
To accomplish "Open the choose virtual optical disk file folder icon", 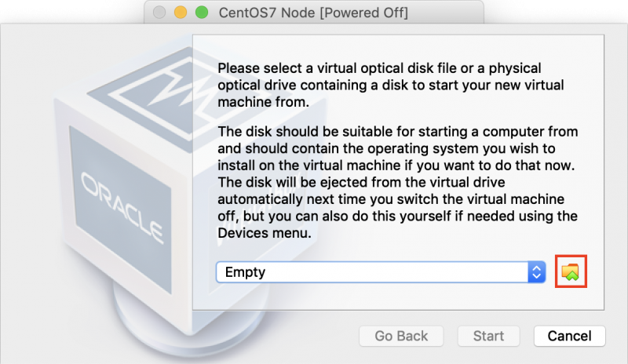I will 571,271.
